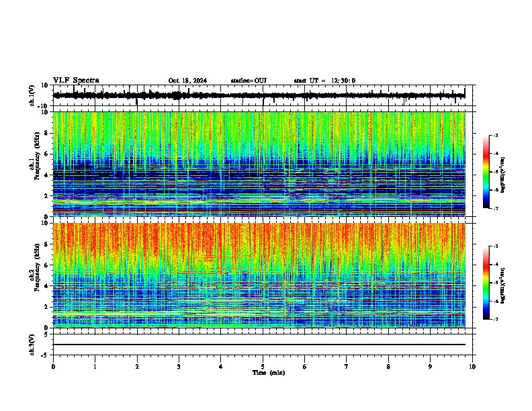Screen dimensions: 532x411
Task: Click the "8" kHz tick on ch.1 spectrogram axis
Action: click(46, 133)
